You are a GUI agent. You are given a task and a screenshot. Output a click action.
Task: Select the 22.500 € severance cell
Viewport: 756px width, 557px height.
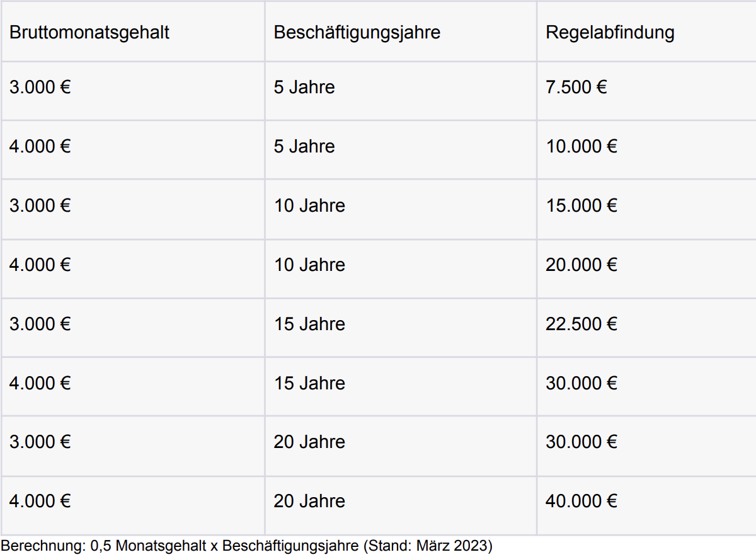coord(581,324)
